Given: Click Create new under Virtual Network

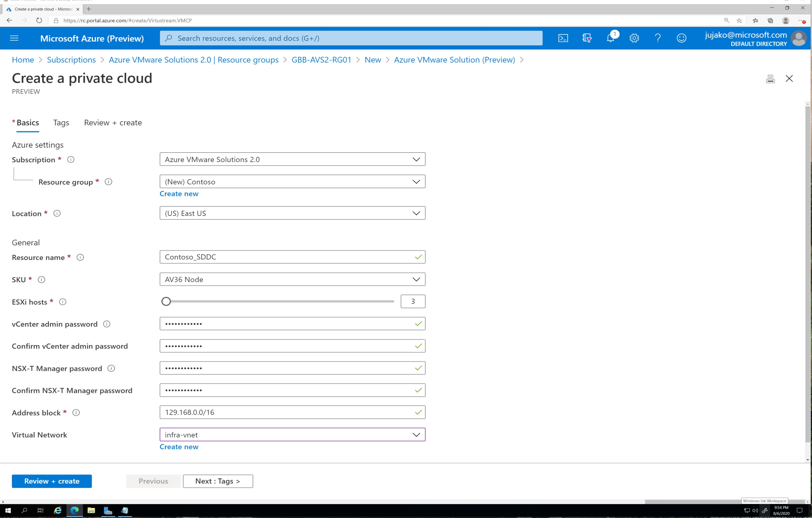Looking at the screenshot, I should (179, 446).
